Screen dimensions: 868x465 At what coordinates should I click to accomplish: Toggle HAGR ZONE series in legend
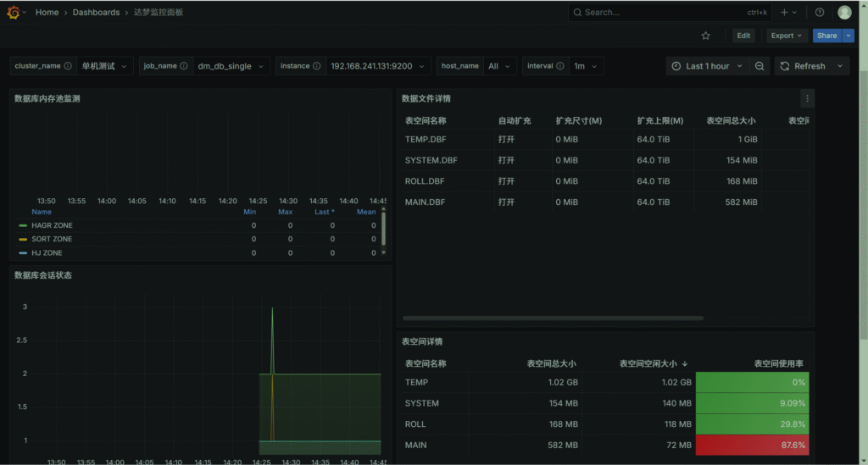pos(52,226)
